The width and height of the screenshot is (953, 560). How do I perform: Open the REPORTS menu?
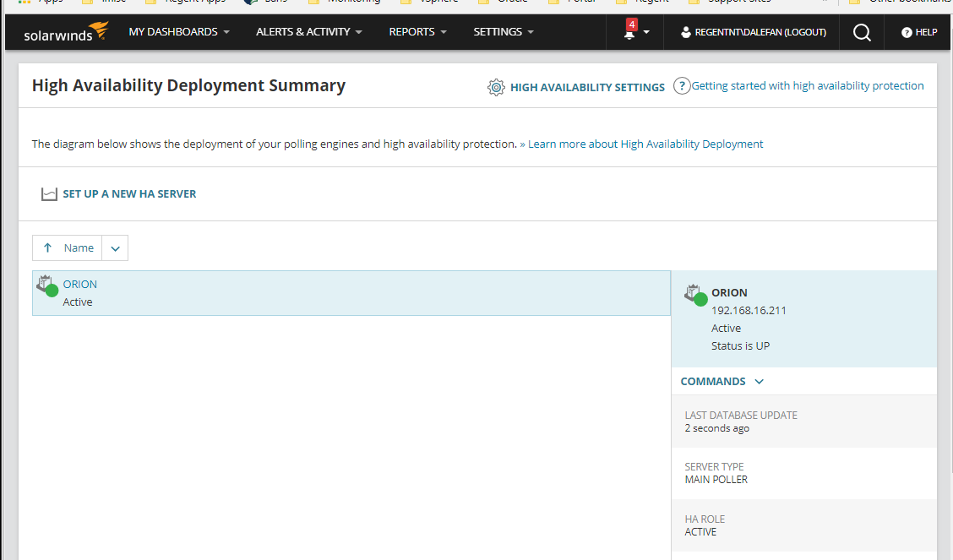coord(417,31)
